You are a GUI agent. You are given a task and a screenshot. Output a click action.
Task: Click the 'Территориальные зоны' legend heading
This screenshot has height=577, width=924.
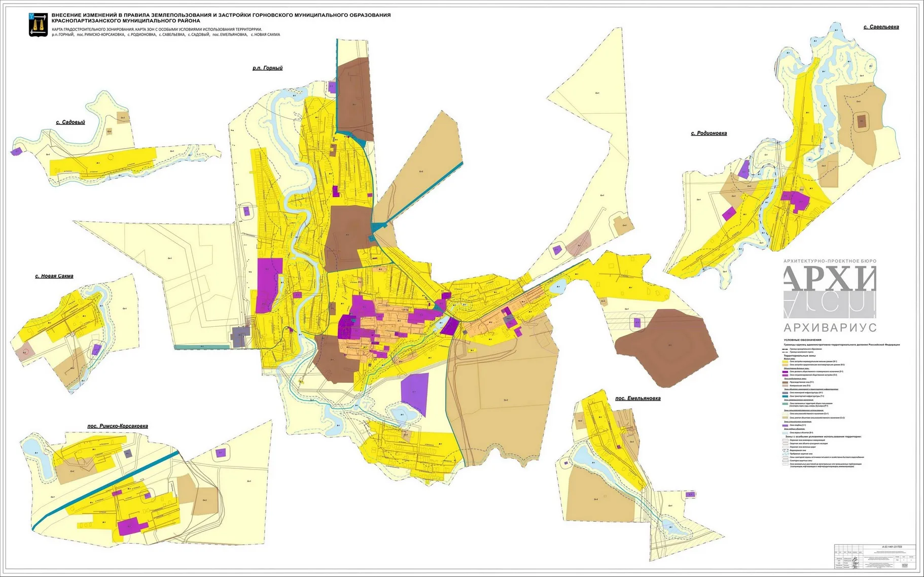click(801, 355)
